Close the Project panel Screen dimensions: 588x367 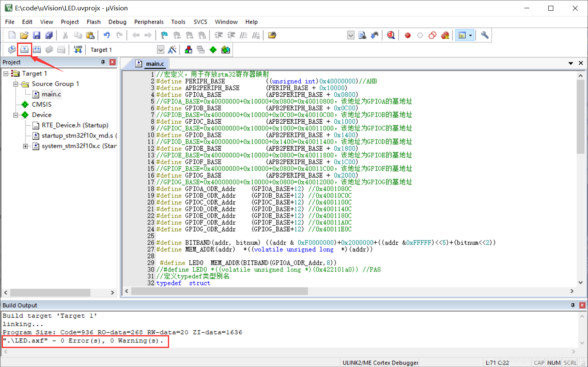coord(112,62)
